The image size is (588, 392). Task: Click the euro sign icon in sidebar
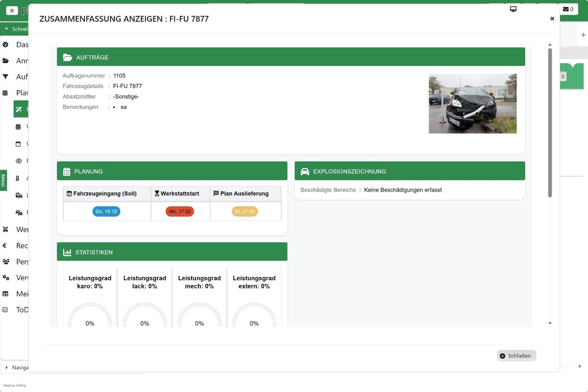tap(5, 245)
